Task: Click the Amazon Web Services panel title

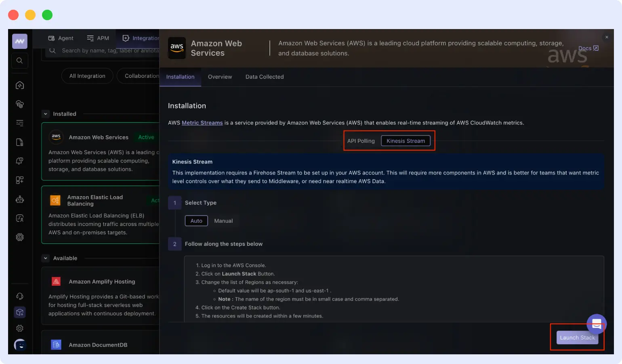Action: coord(216,48)
